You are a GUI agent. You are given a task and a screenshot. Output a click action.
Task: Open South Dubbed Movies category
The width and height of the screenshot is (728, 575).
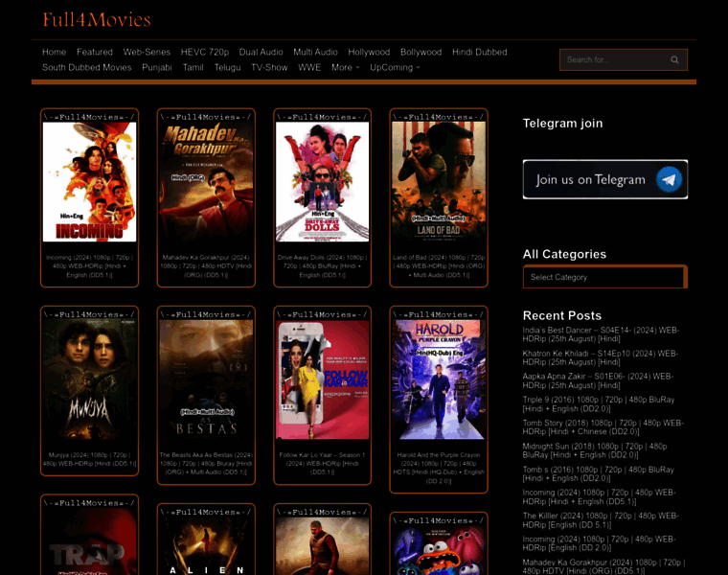87,67
